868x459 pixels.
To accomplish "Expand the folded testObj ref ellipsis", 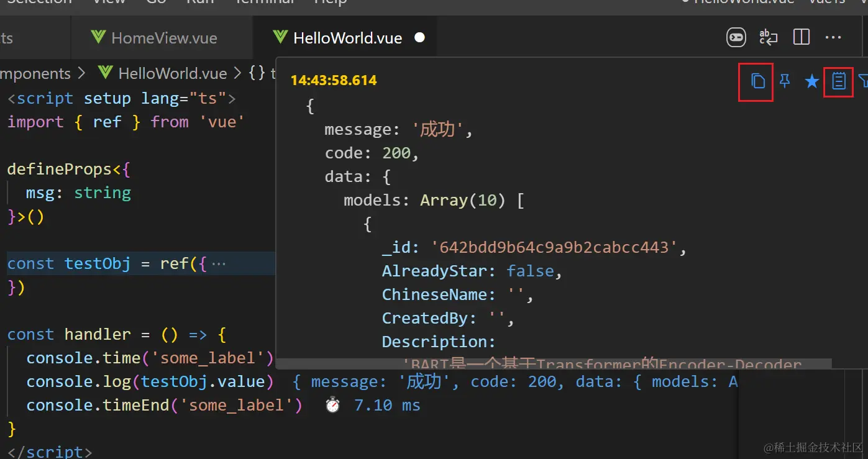I will [x=218, y=264].
